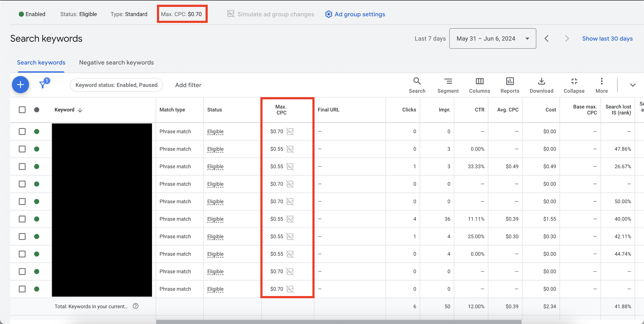644x324 pixels.
Task: Click the filter funnel icon
Action: click(43, 84)
